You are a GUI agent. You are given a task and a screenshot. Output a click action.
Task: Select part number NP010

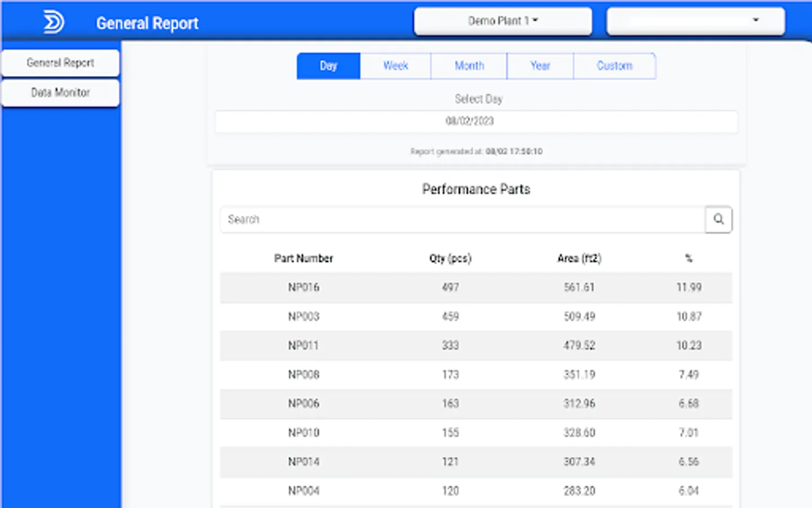[x=303, y=433]
